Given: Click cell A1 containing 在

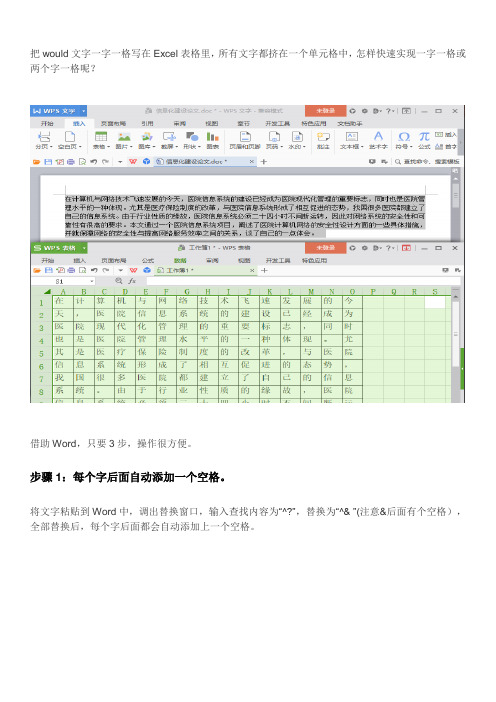Looking at the screenshot, I should point(63,302).
